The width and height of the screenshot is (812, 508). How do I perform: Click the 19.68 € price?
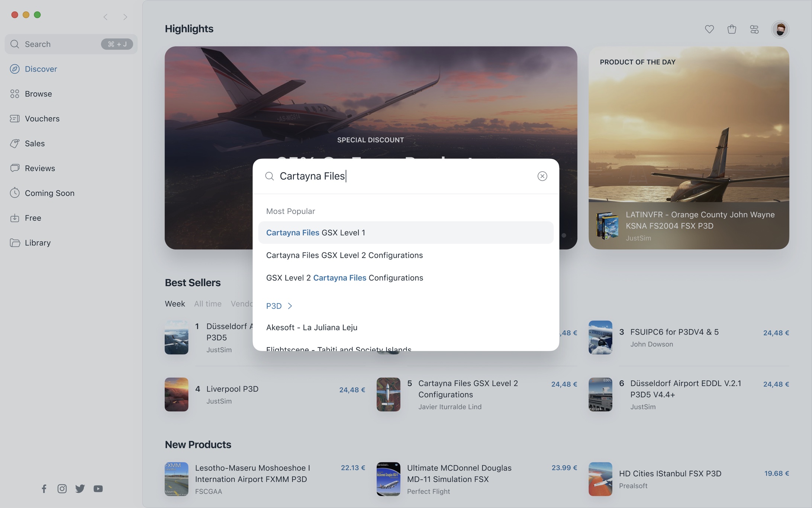tap(777, 473)
